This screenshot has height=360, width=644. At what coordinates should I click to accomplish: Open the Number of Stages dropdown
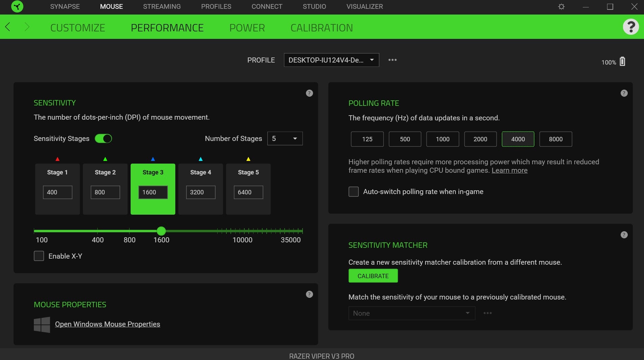285,139
